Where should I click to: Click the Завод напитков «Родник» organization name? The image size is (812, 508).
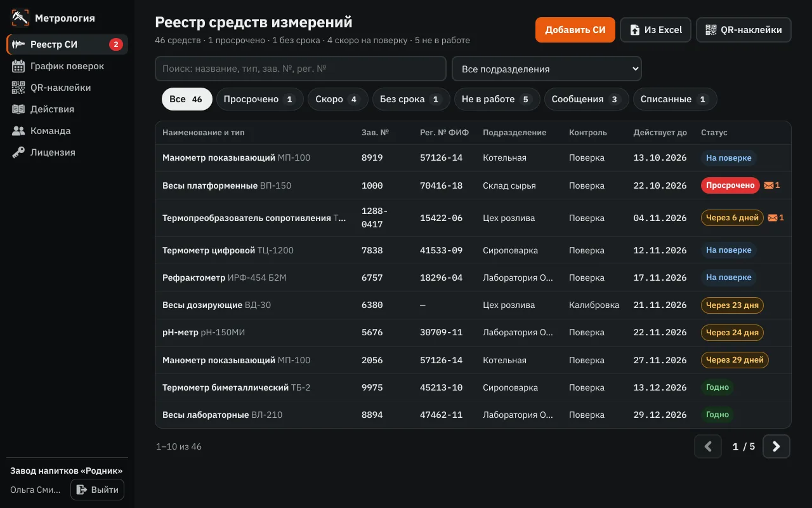point(67,471)
